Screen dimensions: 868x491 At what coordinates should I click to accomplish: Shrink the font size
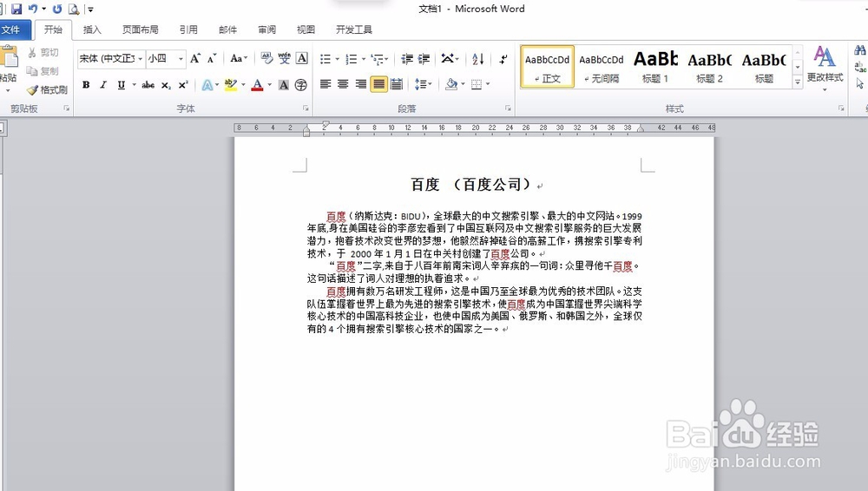(212, 58)
